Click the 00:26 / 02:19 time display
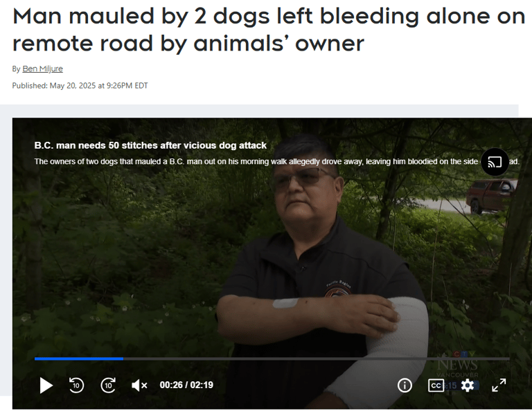 point(186,385)
